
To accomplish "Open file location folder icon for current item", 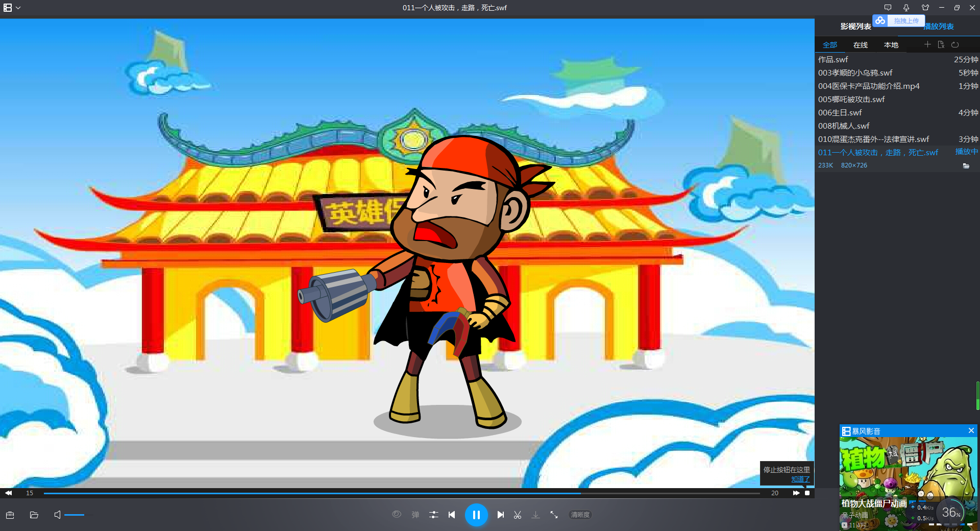I will coord(966,166).
